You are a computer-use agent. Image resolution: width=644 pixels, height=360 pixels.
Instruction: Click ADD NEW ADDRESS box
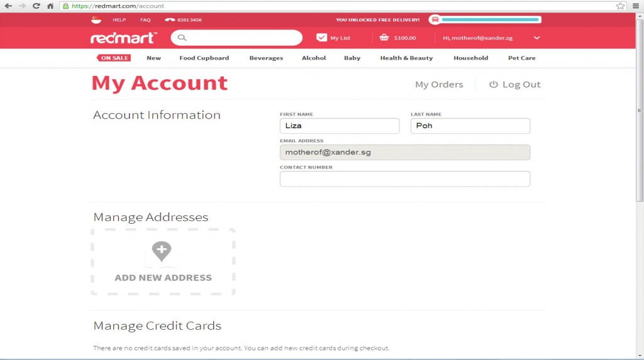pyautogui.click(x=163, y=261)
